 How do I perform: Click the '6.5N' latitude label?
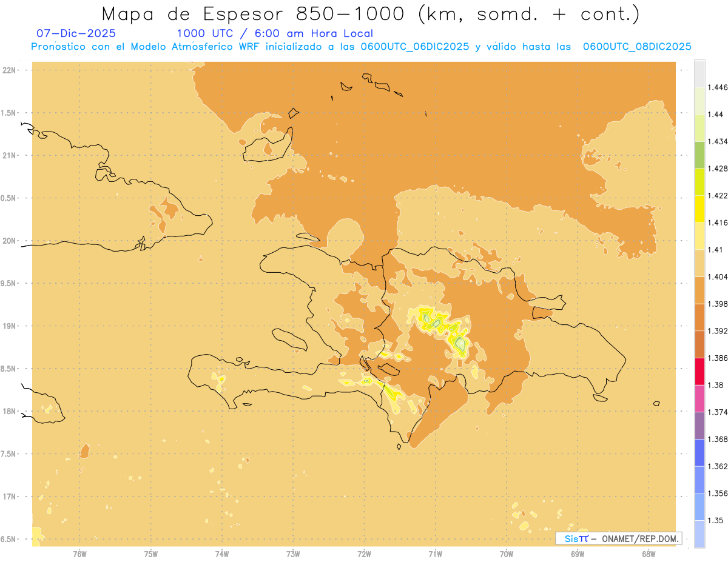click(8, 539)
